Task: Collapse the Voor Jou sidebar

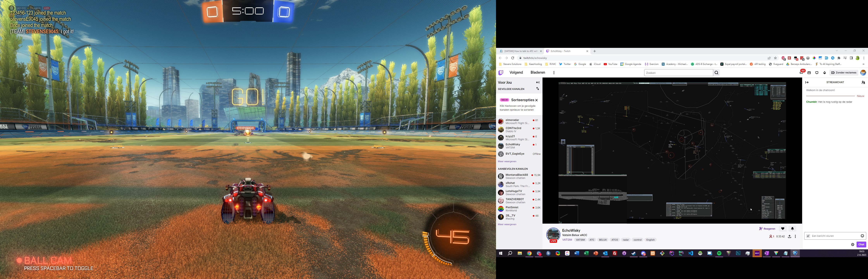Action: (537, 82)
